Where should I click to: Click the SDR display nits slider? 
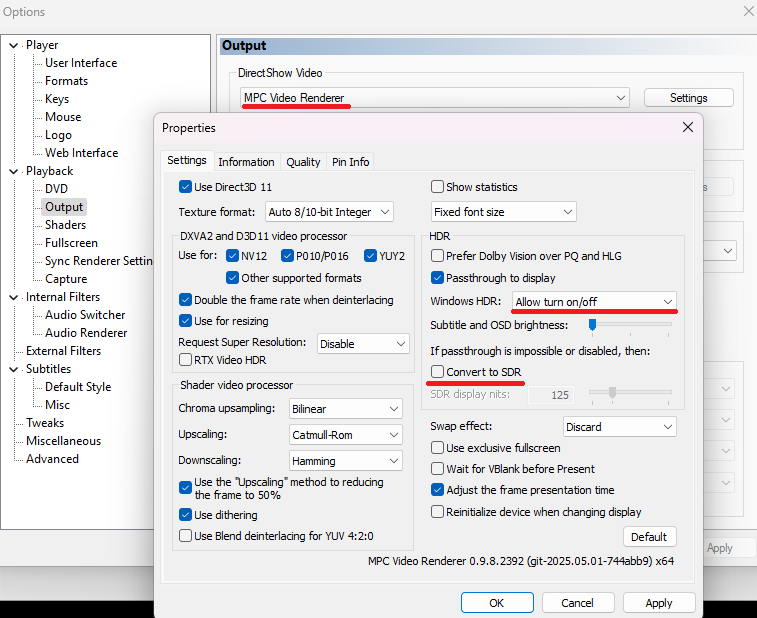[x=630, y=393]
